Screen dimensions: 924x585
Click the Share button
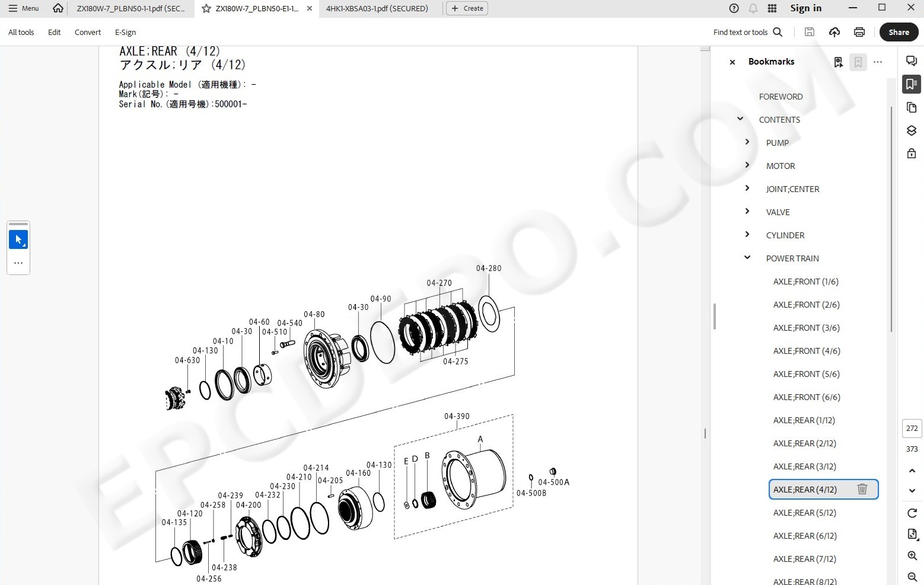[899, 33]
